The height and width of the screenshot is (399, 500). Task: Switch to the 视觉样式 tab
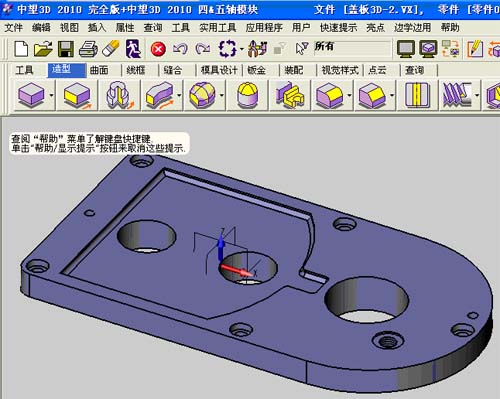pos(340,70)
